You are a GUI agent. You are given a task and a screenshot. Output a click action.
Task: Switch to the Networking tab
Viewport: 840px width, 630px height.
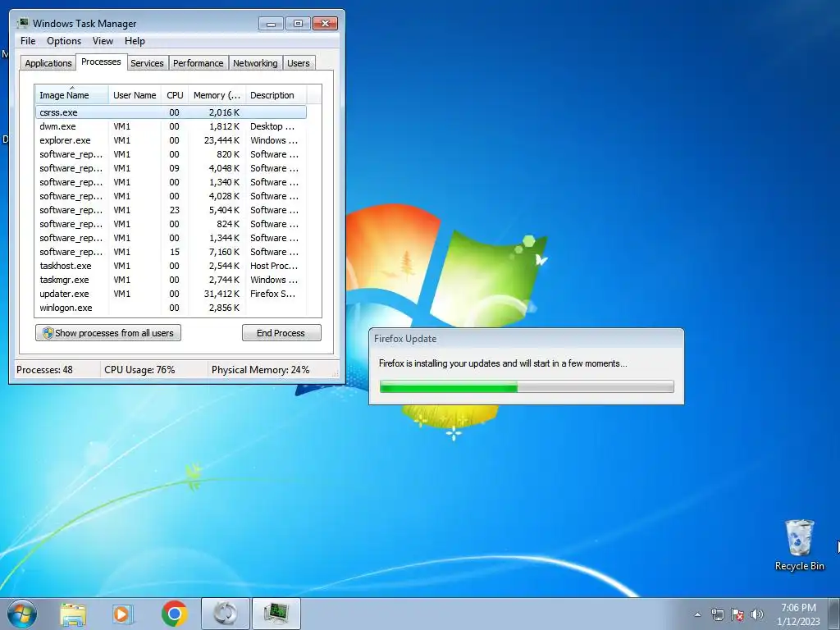255,63
